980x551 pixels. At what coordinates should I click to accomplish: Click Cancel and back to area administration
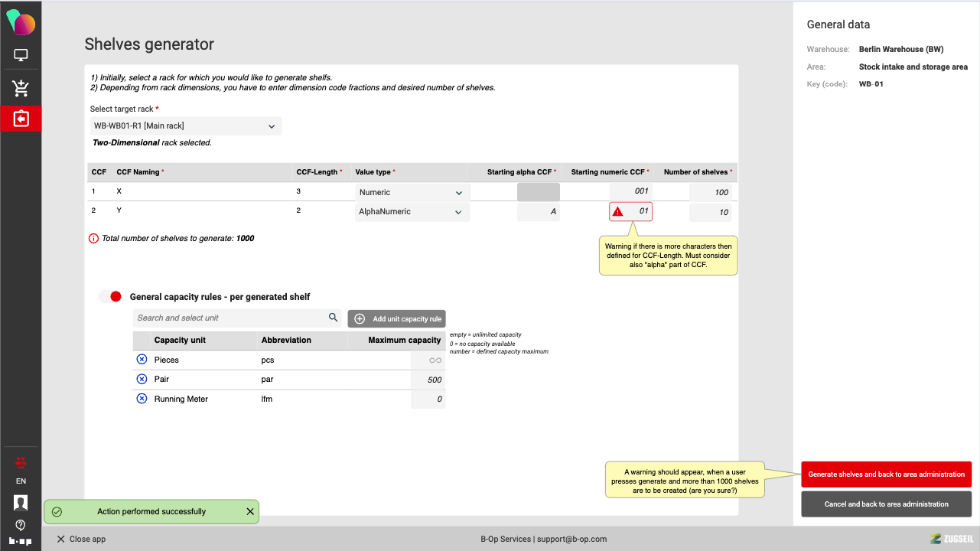click(x=886, y=504)
